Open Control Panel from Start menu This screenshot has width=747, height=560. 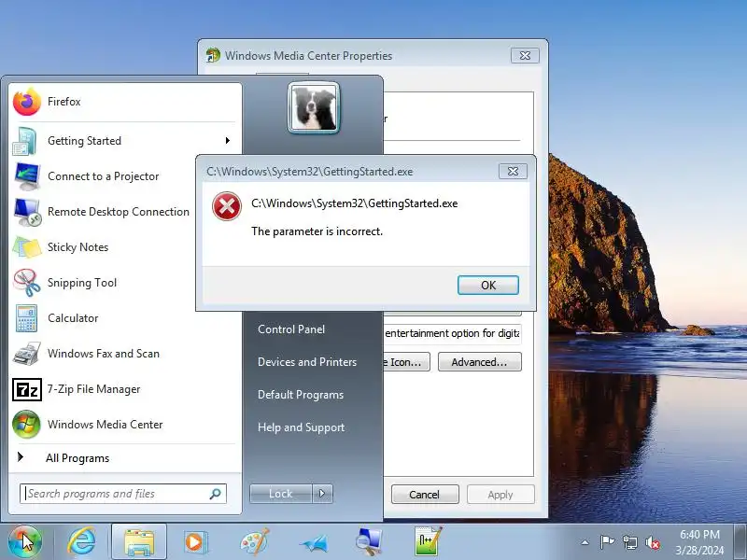[x=291, y=329]
